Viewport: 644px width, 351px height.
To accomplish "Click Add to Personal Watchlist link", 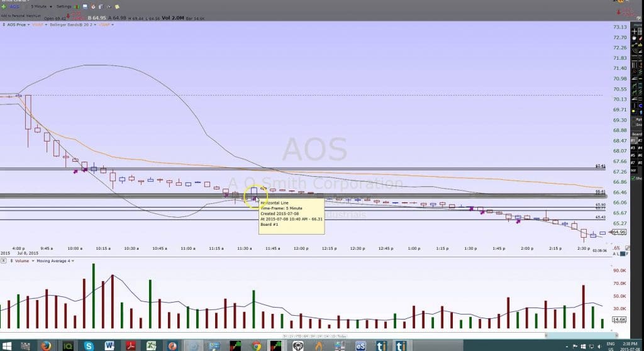I will coord(21,16).
